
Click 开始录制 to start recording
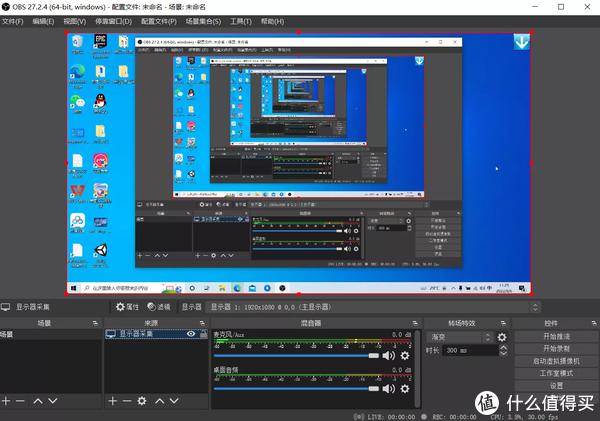point(556,349)
